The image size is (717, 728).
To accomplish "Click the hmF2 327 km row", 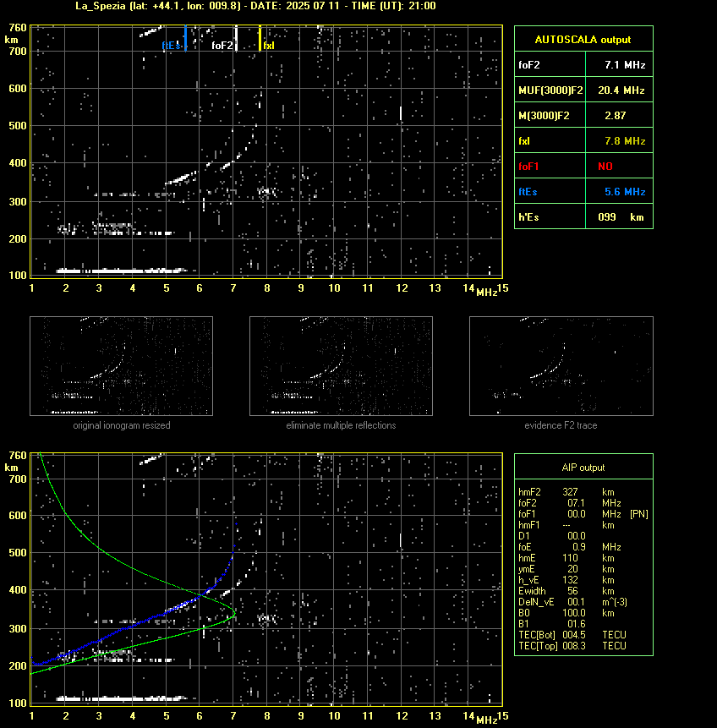I will point(566,492).
